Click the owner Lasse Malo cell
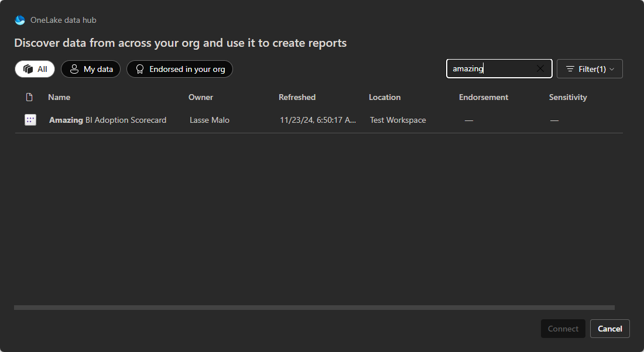 tap(210, 120)
